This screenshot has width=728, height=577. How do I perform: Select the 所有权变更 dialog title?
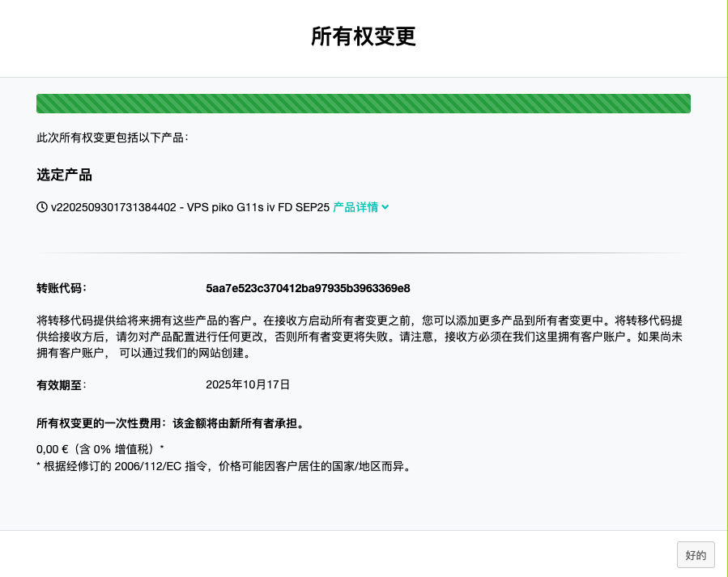(364, 37)
